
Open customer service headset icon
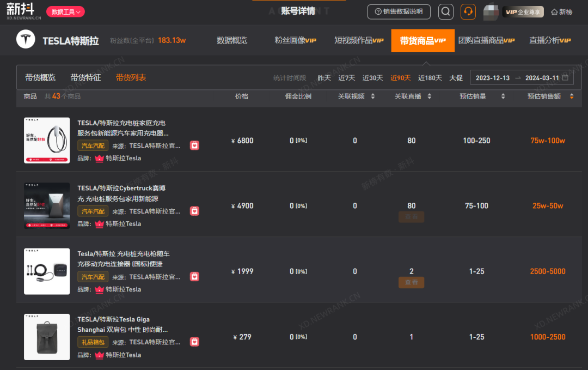pyautogui.click(x=468, y=12)
